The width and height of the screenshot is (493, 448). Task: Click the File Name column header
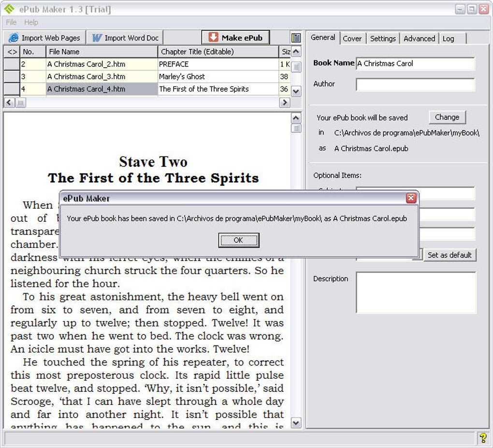tap(101, 52)
